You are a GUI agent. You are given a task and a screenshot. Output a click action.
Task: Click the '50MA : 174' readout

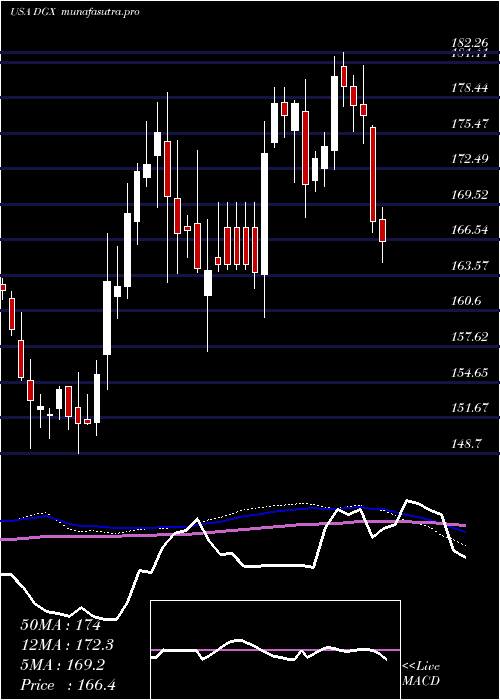pyautogui.click(x=61, y=625)
